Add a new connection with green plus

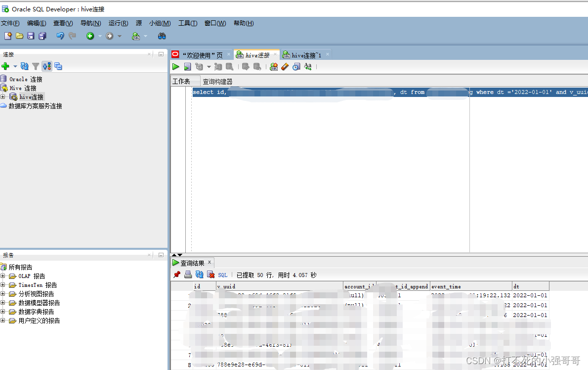pyautogui.click(x=5, y=66)
